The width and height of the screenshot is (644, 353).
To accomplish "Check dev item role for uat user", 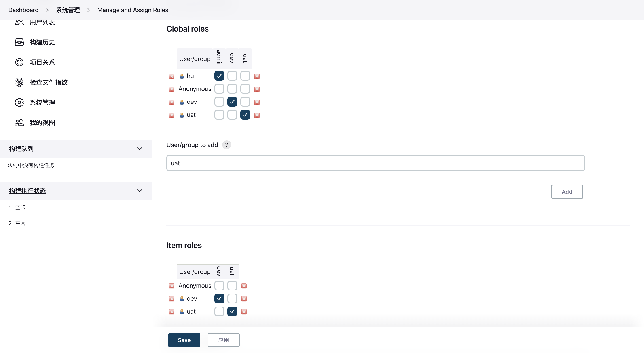I will (219, 312).
